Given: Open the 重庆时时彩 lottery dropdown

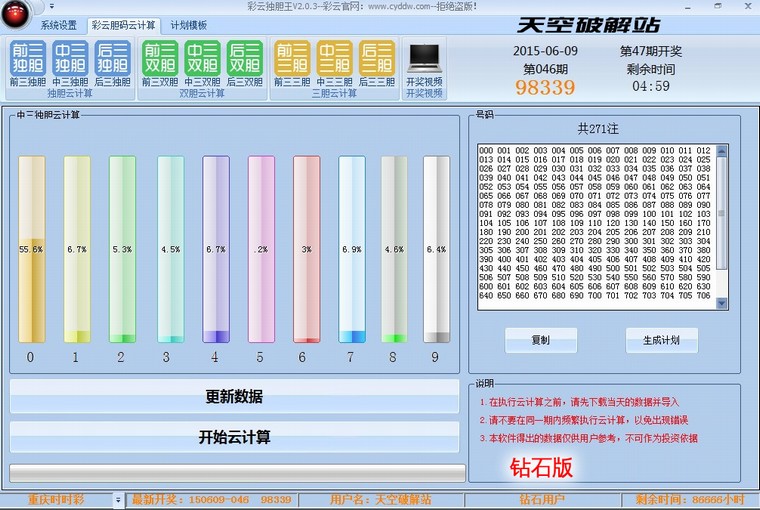Looking at the screenshot, I should (x=118, y=499).
